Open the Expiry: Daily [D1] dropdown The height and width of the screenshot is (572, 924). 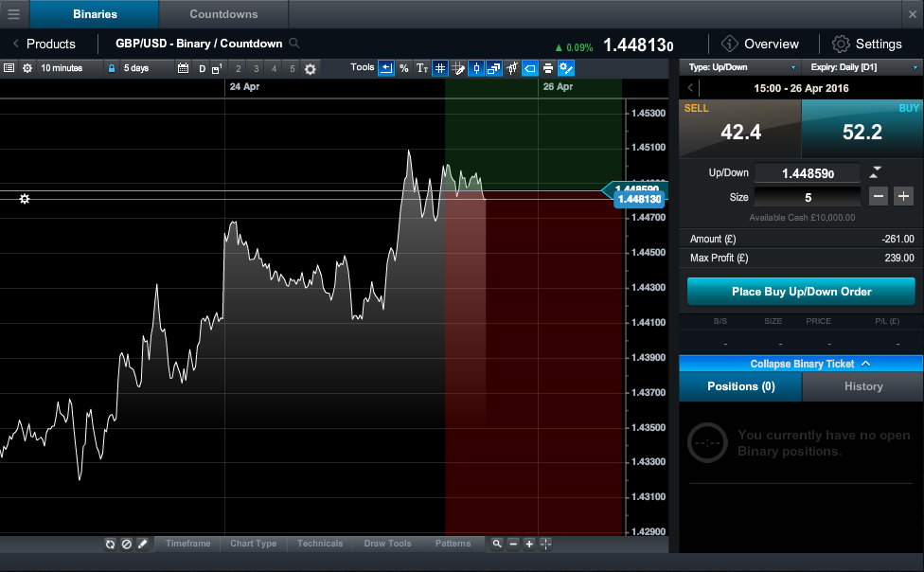(863, 67)
